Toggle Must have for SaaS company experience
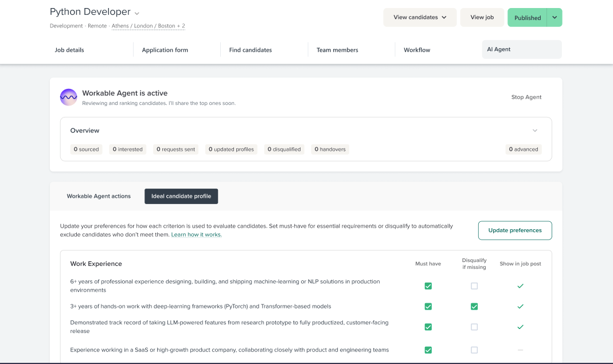 [x=428, y=350]
